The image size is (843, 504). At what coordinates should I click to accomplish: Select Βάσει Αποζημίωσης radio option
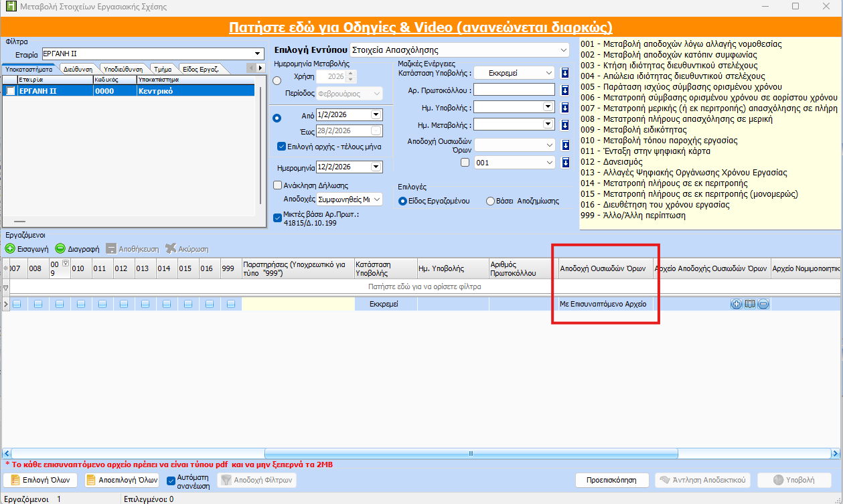[x=491, y=201]
